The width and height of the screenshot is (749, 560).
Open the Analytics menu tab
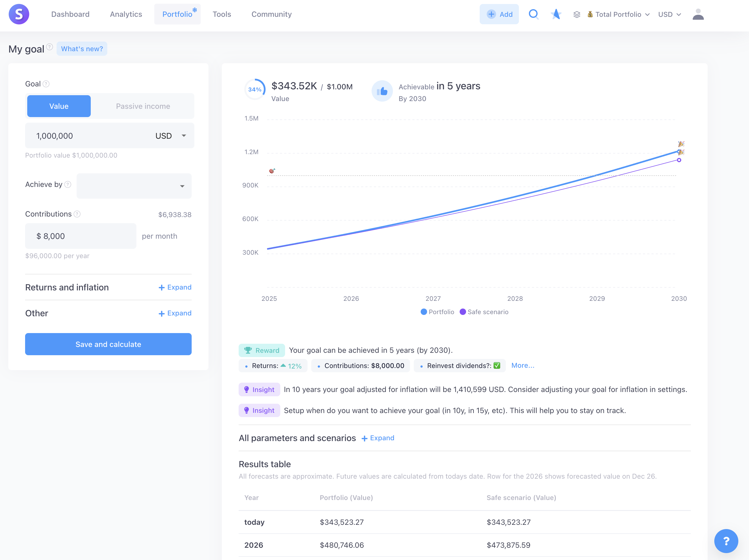pos(126,14)
